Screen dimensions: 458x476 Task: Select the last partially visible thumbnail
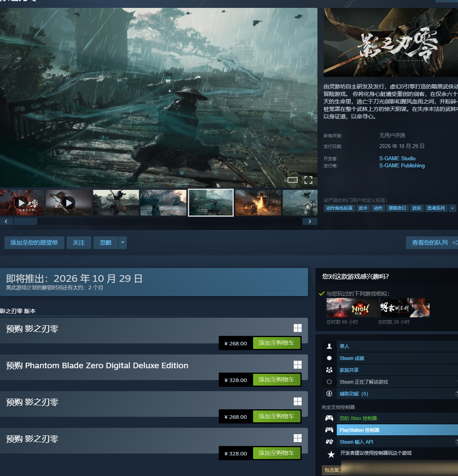coord(300,203)
